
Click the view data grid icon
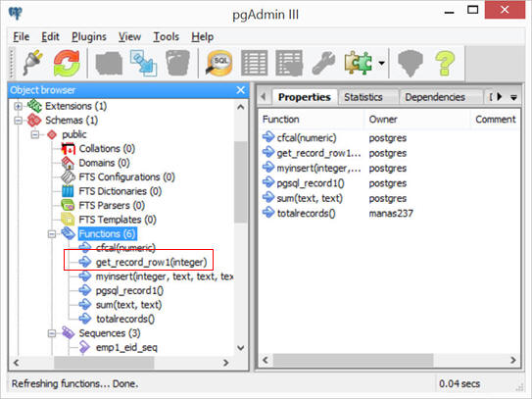(x=254, y=63)
